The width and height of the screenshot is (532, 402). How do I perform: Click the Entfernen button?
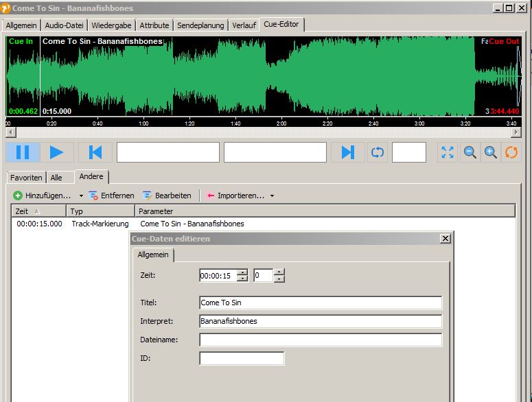[x=111, y=196]
